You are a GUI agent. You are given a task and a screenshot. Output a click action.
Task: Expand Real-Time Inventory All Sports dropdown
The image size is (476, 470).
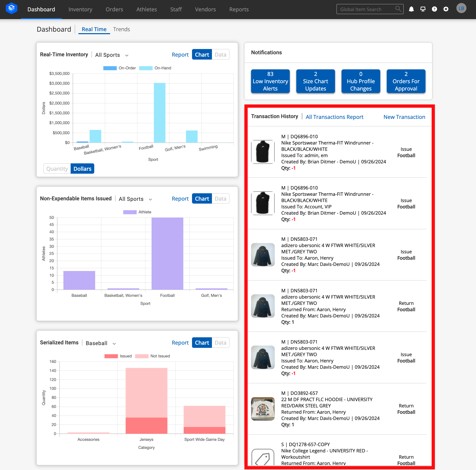(112, 55)
